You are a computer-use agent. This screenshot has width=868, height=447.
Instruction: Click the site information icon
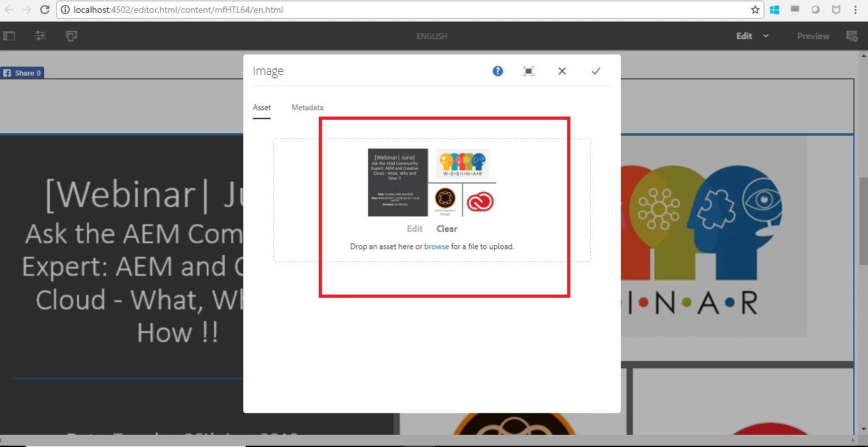(x=65, y=10)
